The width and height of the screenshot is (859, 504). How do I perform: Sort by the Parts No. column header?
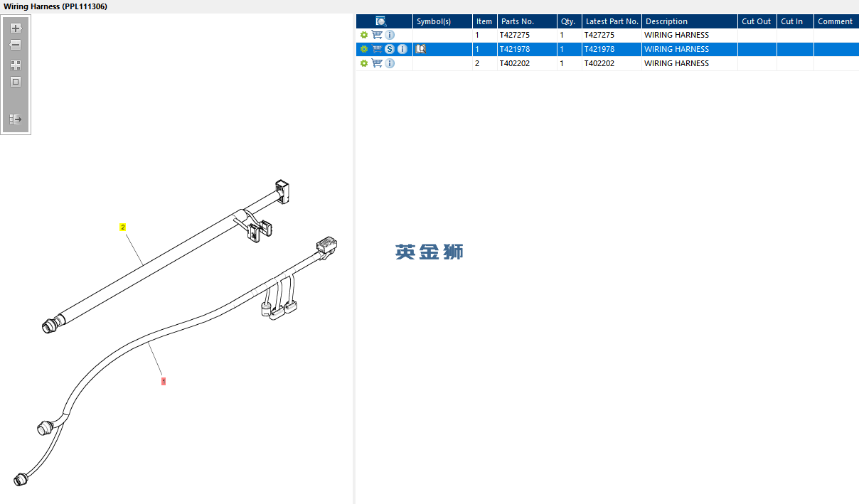[526, 21]
